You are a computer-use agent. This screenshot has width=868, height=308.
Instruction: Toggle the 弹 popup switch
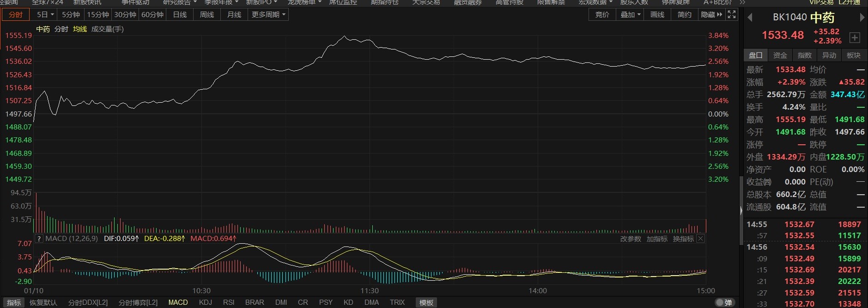click(724, 302)
